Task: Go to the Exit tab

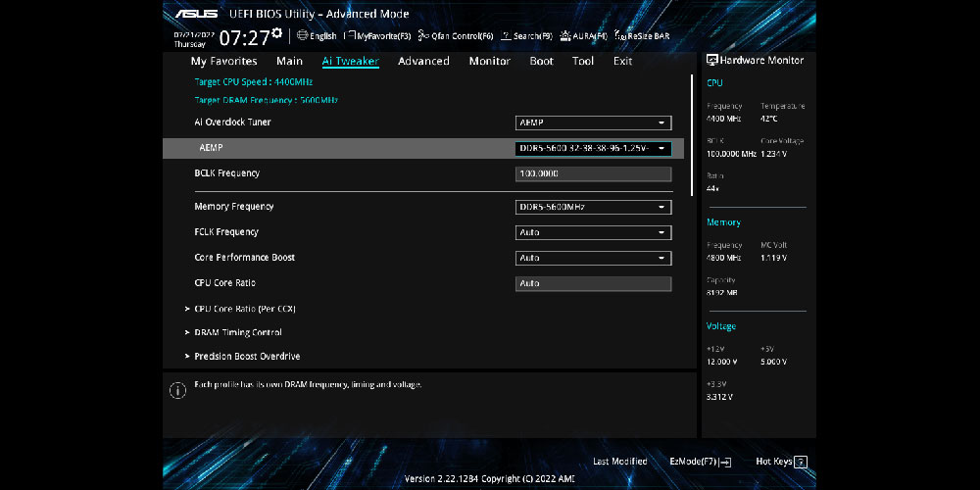Action: tap(622, 61)
